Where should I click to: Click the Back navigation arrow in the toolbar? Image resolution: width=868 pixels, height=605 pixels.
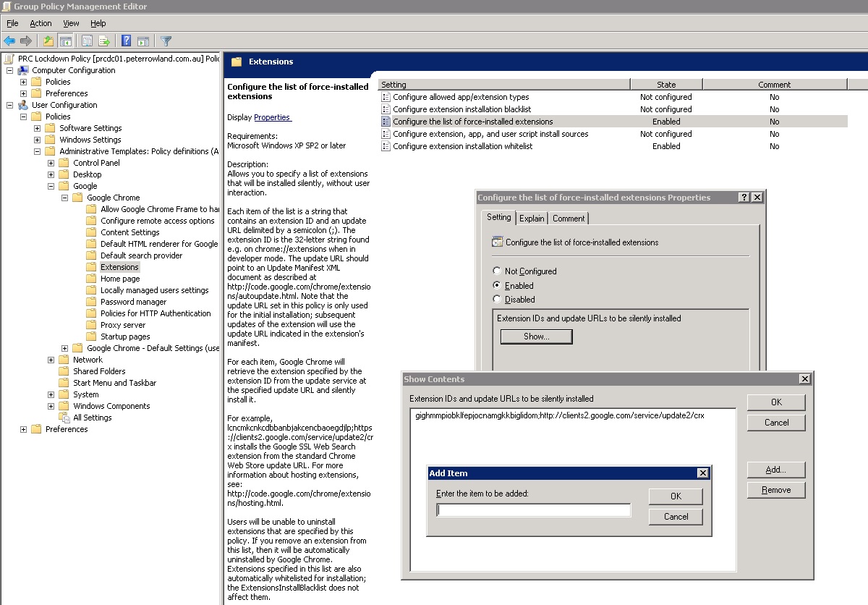(9, 41)
